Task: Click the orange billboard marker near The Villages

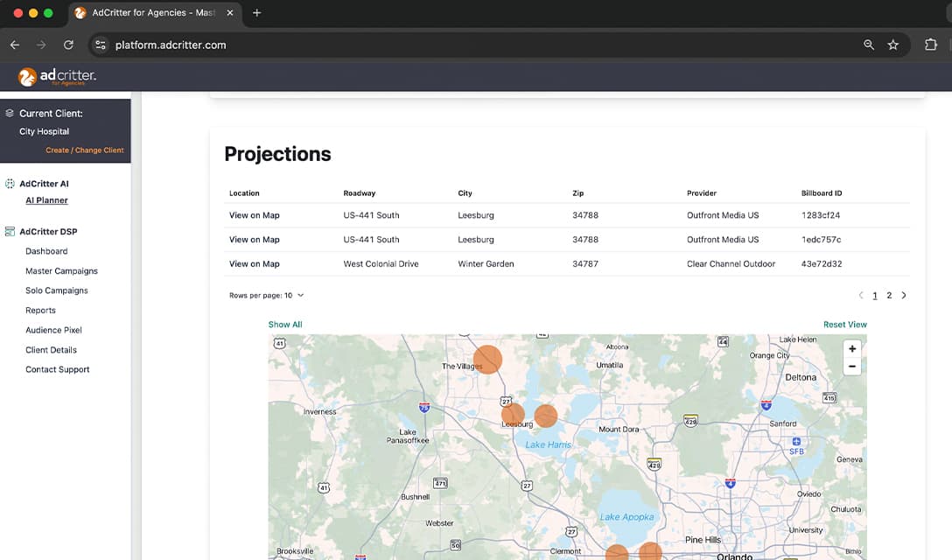Action: [488, 360]
